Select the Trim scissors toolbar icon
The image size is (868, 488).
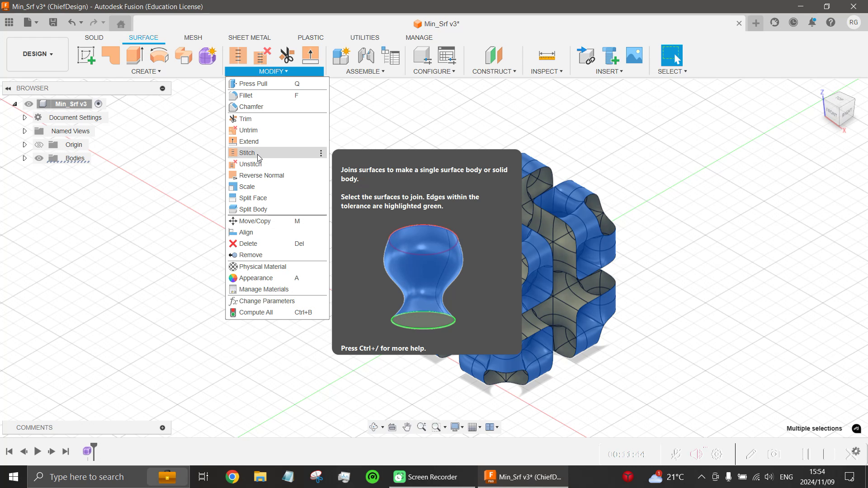coord(287,55)
